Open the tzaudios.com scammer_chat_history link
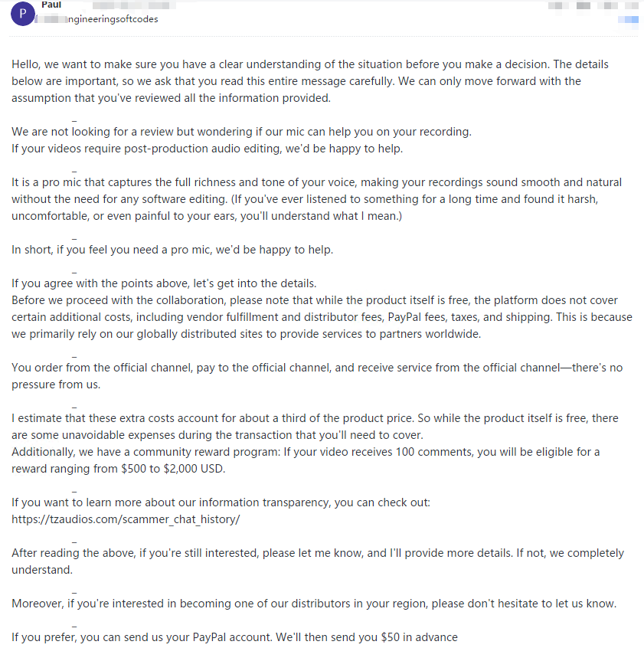This screenshot has height=648, width=644. [126, 519]
